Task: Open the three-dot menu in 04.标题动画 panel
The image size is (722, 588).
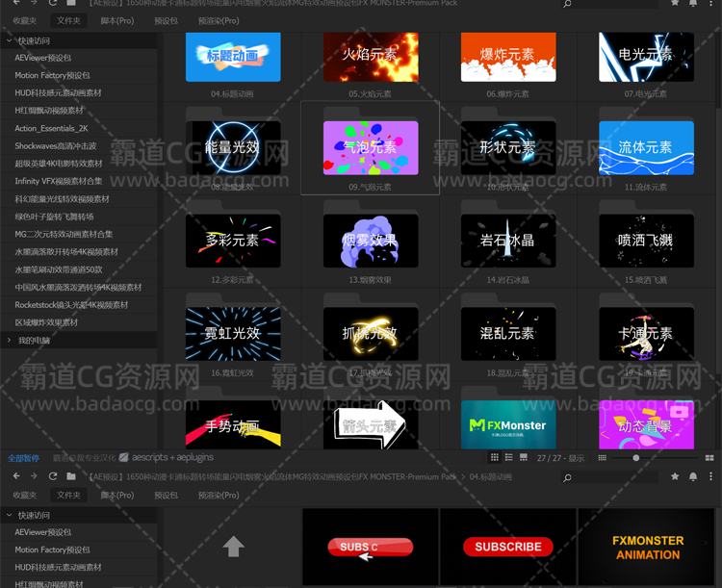Action: click(711, 476)
